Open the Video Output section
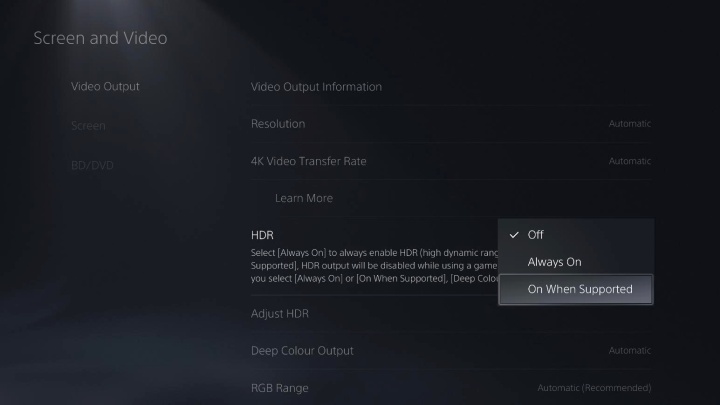The width and height of the screenshot is (720, 405). point(105,86)
